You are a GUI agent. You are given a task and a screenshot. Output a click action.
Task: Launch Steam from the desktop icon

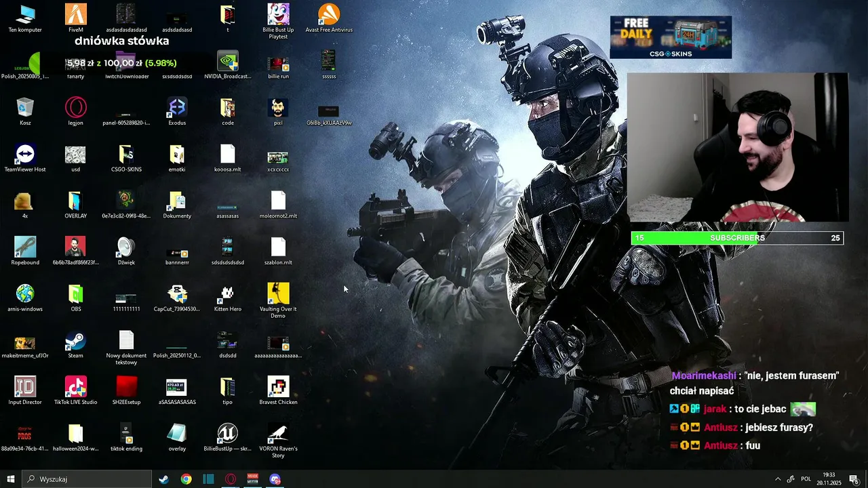(76, 344)
